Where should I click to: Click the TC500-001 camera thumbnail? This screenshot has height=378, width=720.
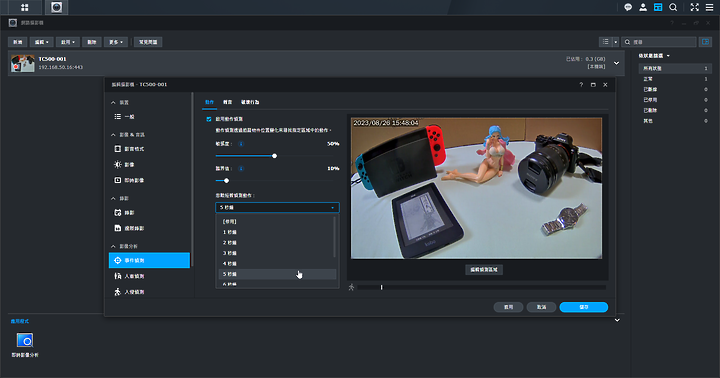(x=23, y=63)
